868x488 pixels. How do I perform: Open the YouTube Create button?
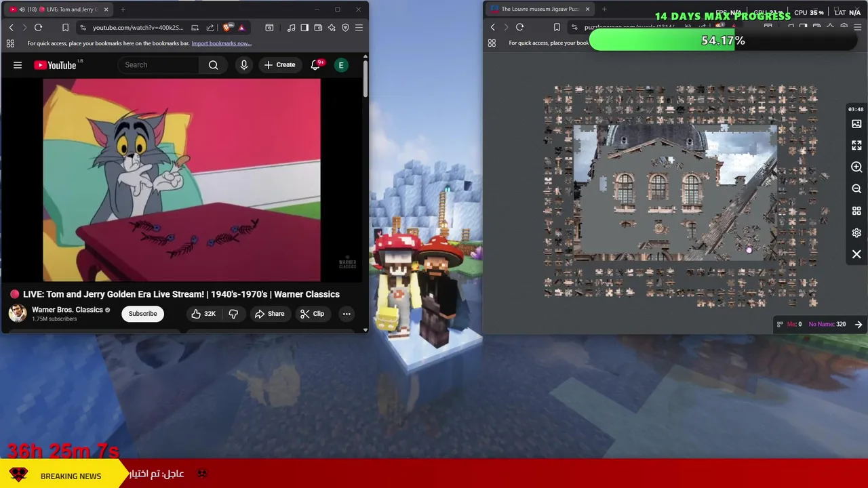pyautogui.click(x=279, y=65)
